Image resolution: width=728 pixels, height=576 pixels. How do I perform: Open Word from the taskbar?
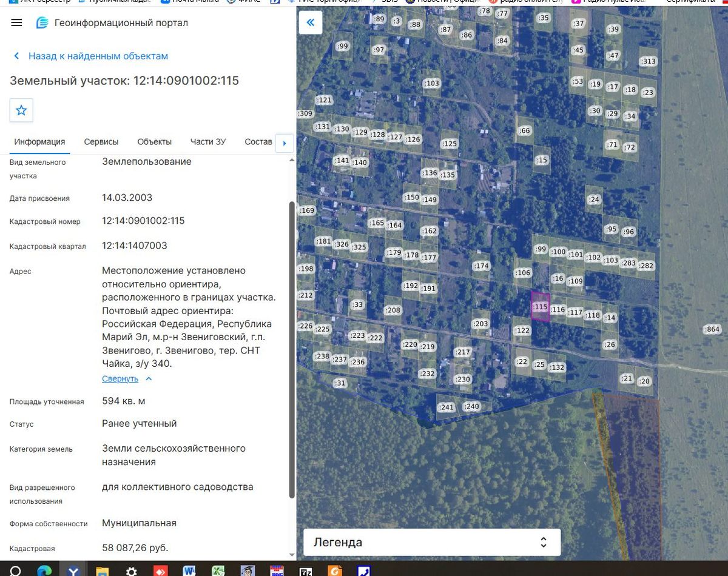(189, 570)
